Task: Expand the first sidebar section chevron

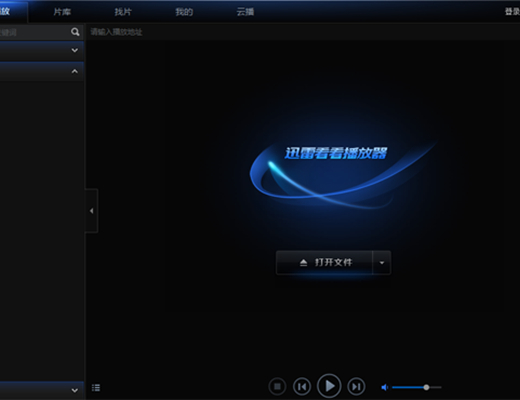Action: (75, 50)
